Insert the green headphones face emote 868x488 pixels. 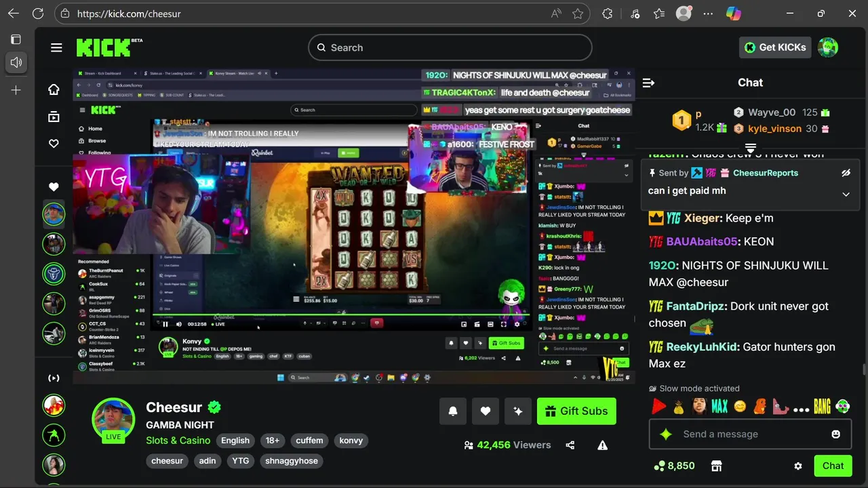click(842, 407)
